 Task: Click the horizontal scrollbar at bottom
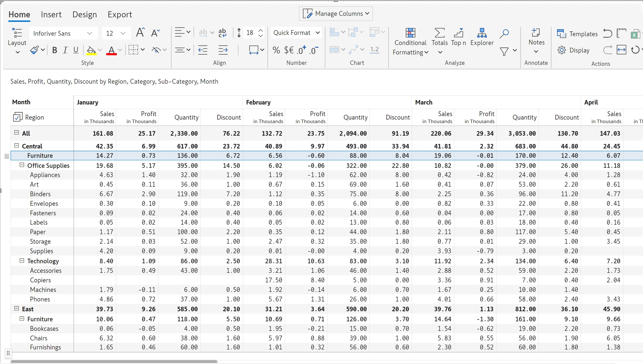click(x=114, y=361)
